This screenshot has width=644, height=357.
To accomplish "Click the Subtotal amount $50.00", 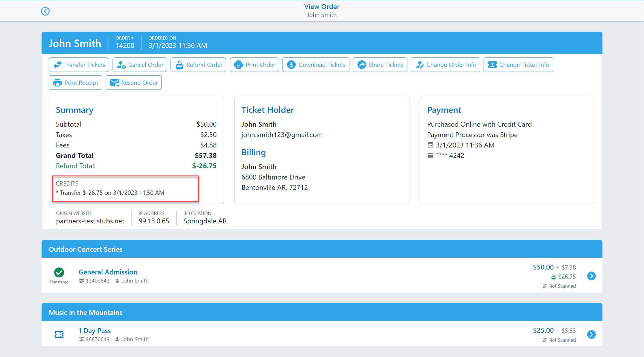I will 207,124.
